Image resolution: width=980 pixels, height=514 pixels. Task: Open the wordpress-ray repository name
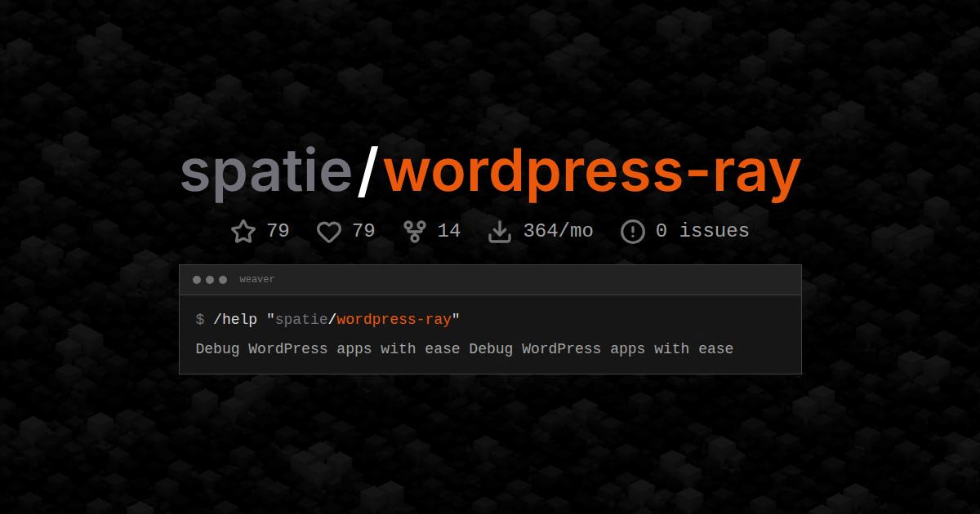pos(592,171)
